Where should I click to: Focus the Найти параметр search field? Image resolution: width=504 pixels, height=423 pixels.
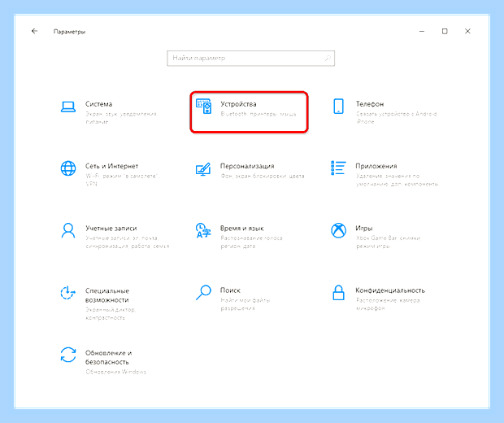click(250, 59)
